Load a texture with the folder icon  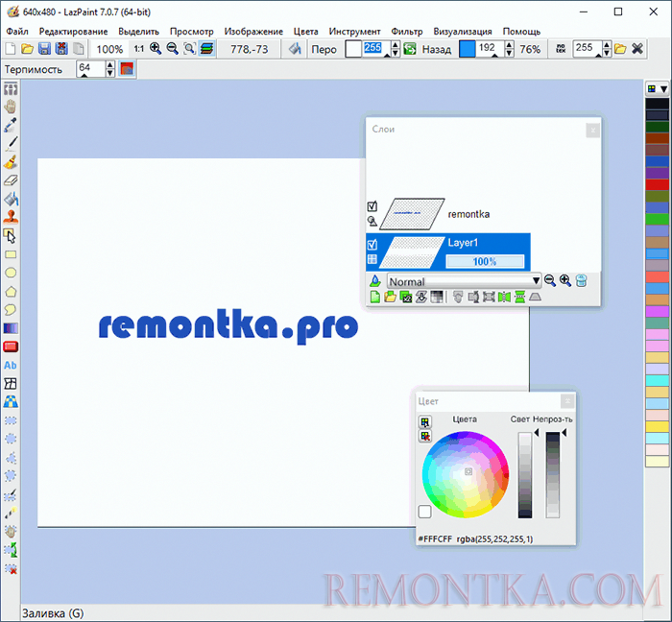pyautogui.click(x=620, y=49)
